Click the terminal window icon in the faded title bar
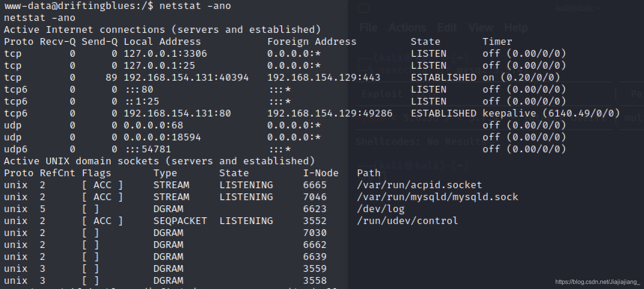This screenshot has height=289, width=644. 364,8
